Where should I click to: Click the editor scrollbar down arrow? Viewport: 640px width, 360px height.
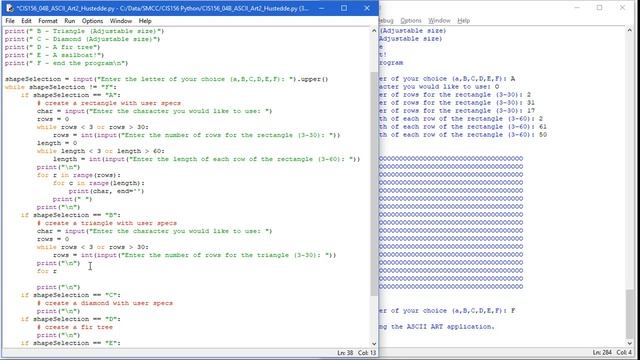(374, 344)
